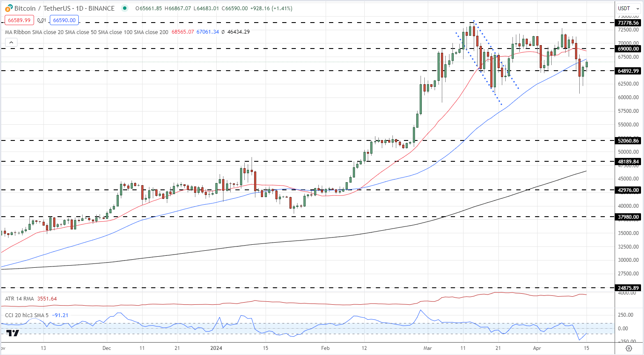Viewport: 644px width, 355px height.
Task: Click the red SMA value 68565.07
Action: tap(183, 32)
